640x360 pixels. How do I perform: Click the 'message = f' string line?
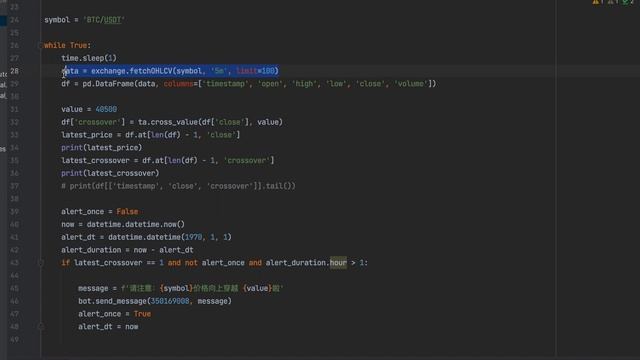tap(180, 288)
